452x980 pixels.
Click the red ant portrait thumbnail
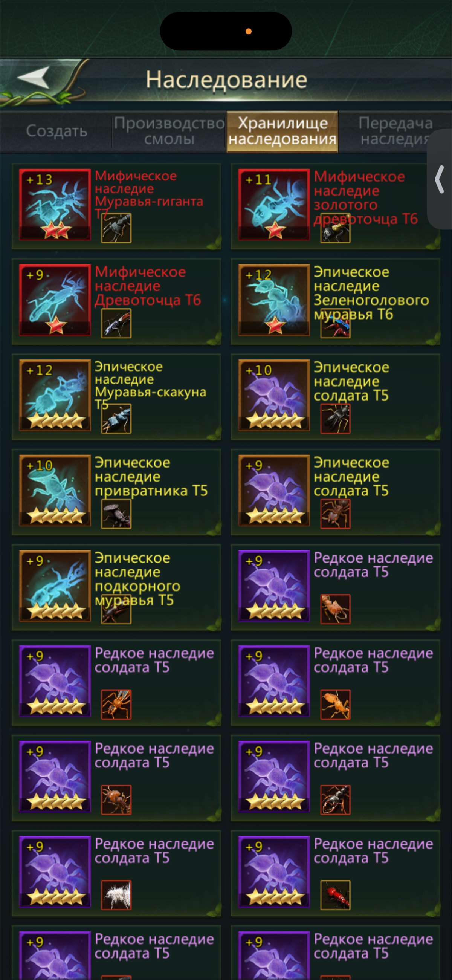335,895
